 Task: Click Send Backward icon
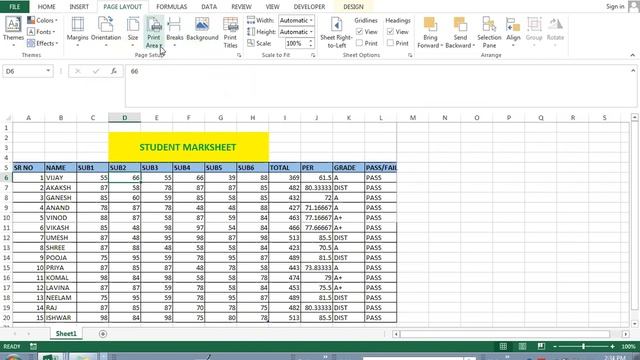[x=460, y=24]
